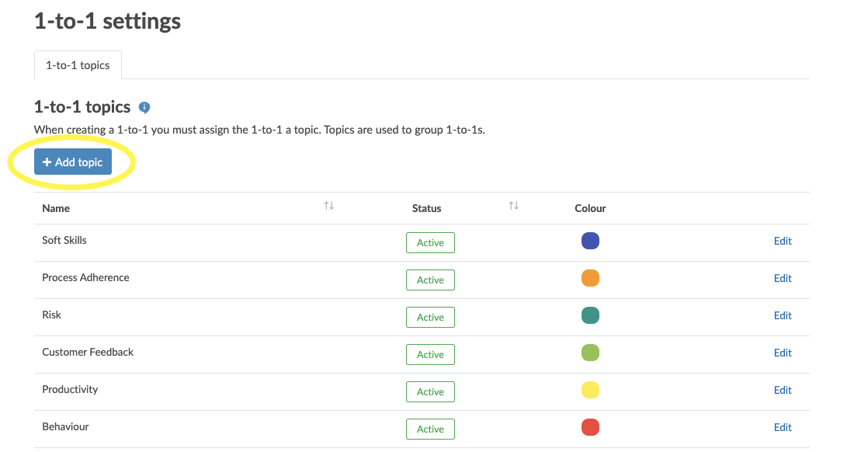Select the yellow Productivity colour swatch

(590, 390)
